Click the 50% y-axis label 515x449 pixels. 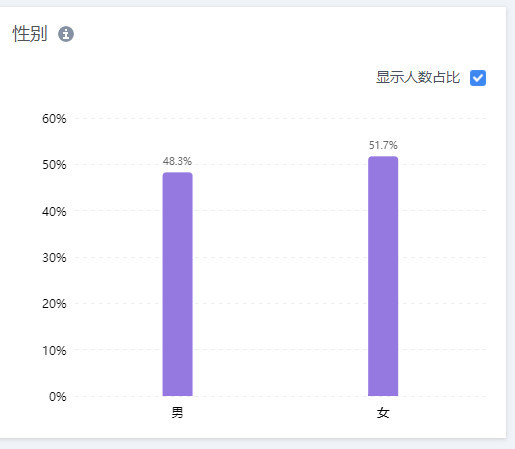click(x=54, y=165)
